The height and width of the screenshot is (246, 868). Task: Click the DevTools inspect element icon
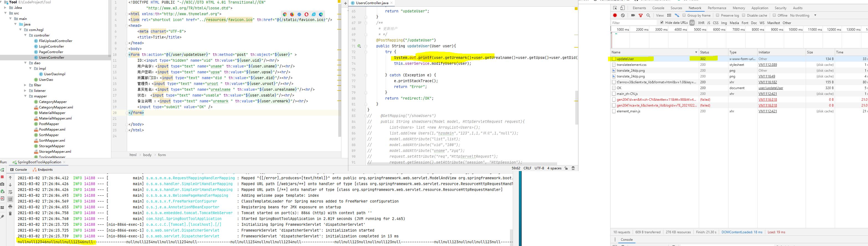[615, 8]
